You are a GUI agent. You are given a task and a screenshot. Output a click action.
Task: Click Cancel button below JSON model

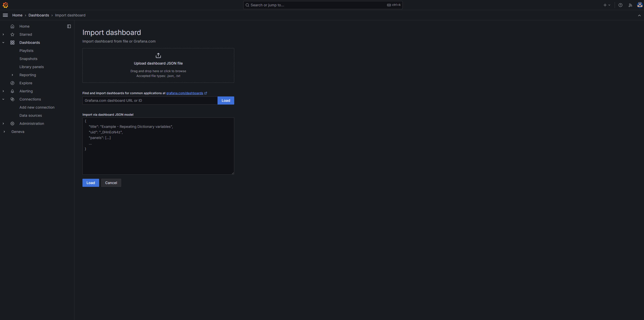tap(111, 183)
